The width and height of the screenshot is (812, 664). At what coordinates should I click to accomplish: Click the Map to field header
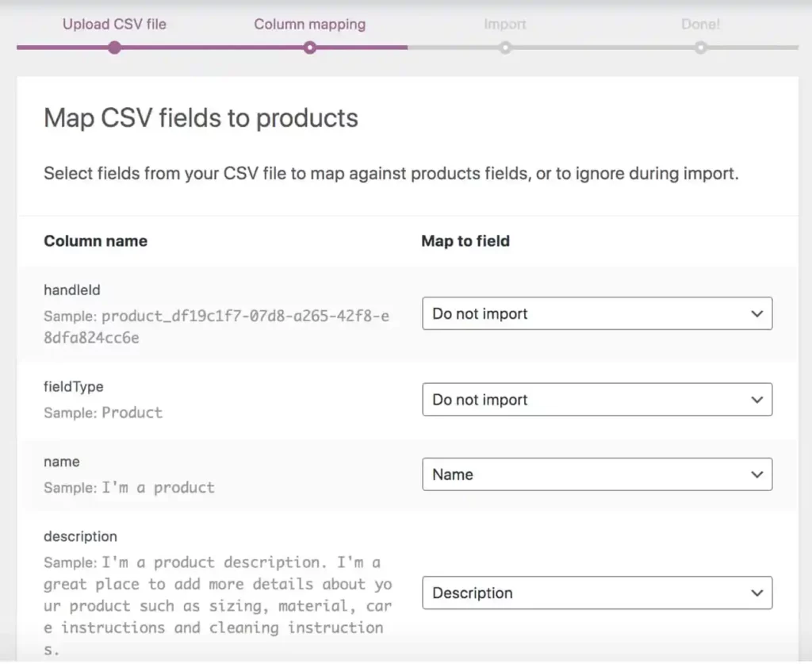[465, 241]
